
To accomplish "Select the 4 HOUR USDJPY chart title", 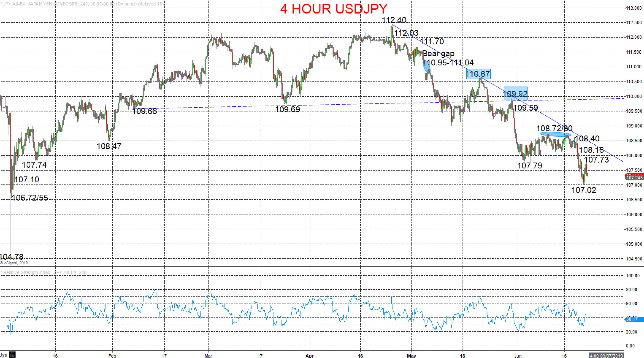I will click(x=334, y=9).
